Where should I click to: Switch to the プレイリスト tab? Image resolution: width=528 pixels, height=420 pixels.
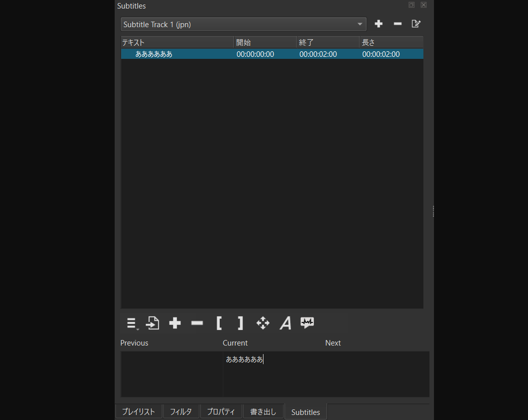point(138,412)
